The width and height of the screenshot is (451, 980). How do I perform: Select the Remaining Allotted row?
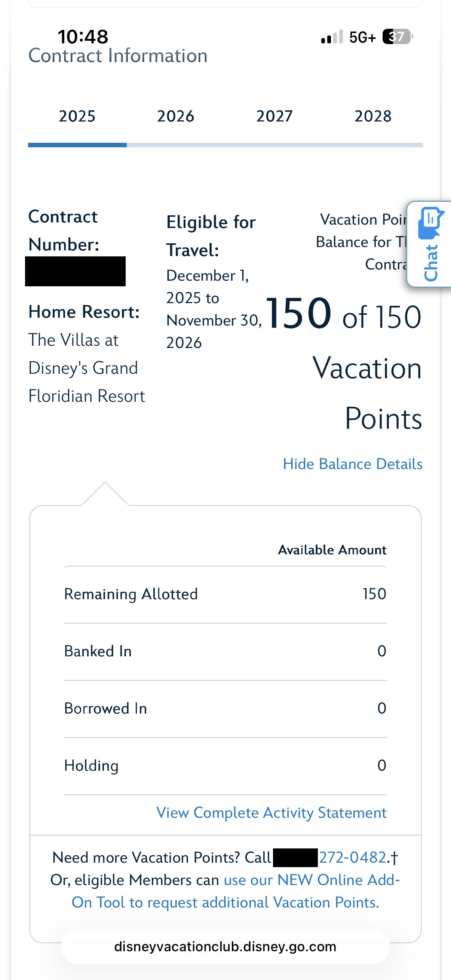click(225, 594)
